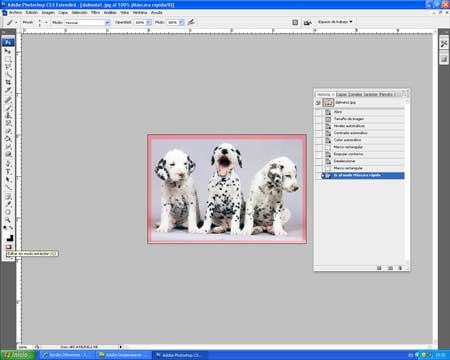The width and height of the screenshot is (450, 360).
Task: Select the Crop tool
Action: coord(8,82)
